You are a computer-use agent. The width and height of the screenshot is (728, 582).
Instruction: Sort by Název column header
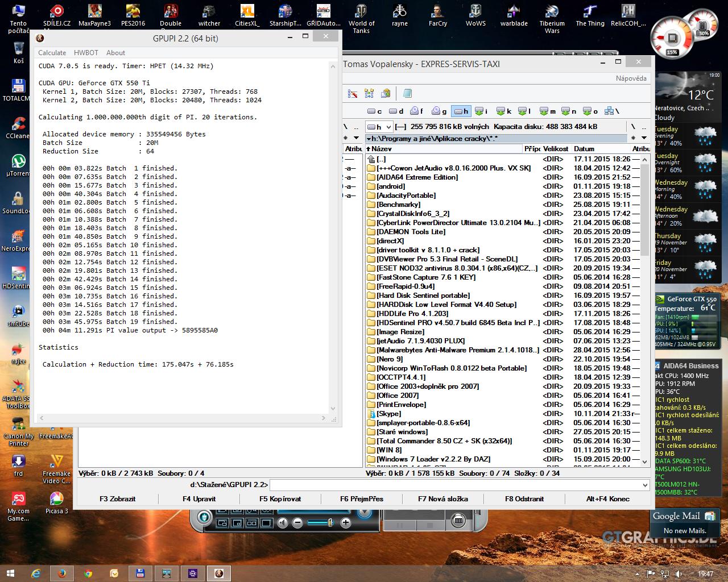pos(444,148)
